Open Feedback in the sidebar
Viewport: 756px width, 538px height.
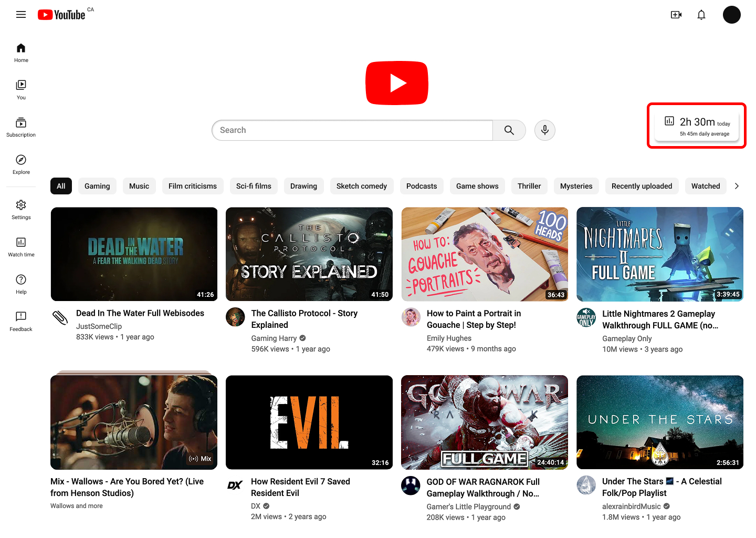(21, 322)
